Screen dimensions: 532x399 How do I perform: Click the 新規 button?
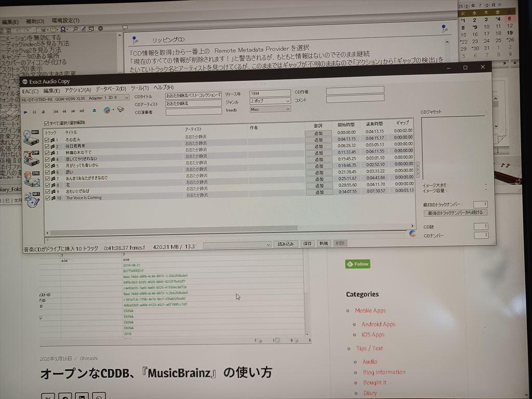pos(324,243)
